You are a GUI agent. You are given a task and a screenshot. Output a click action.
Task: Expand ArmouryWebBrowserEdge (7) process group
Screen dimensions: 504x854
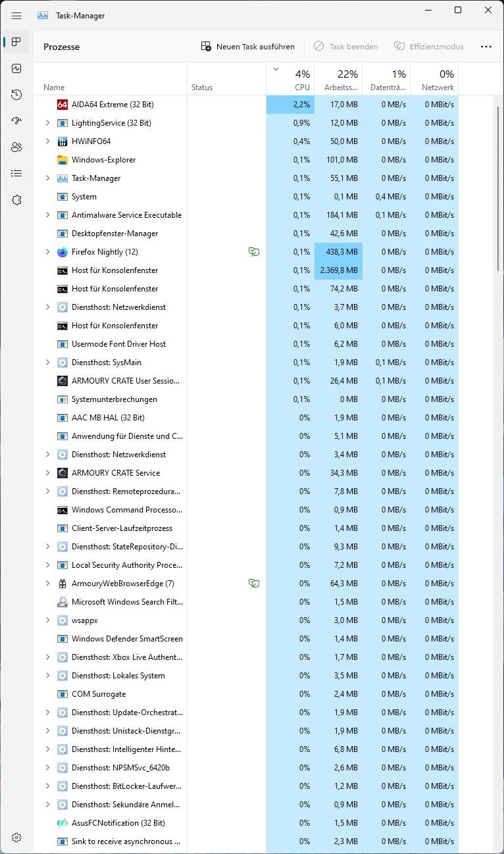pos(47,584)
